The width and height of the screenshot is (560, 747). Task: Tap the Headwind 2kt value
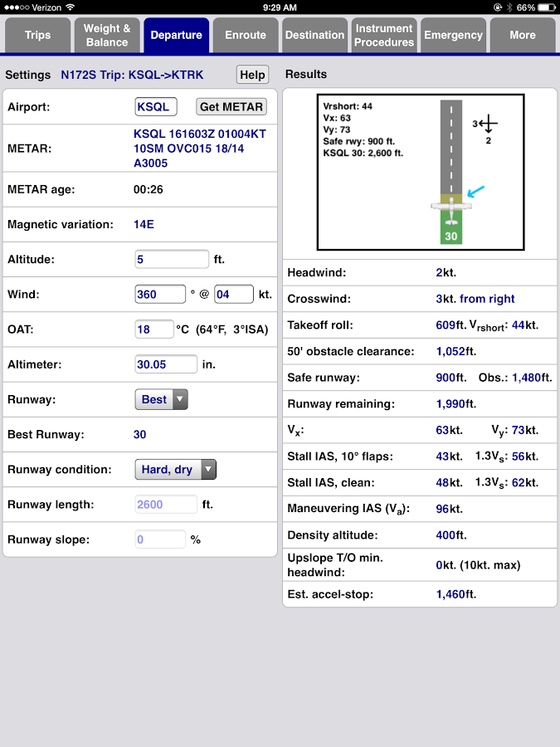point(446,272)
